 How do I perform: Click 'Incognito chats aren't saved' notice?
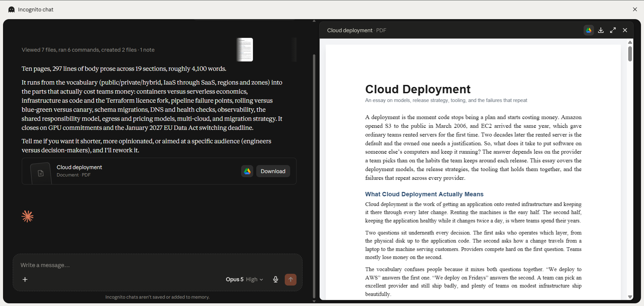coord(157,297)
